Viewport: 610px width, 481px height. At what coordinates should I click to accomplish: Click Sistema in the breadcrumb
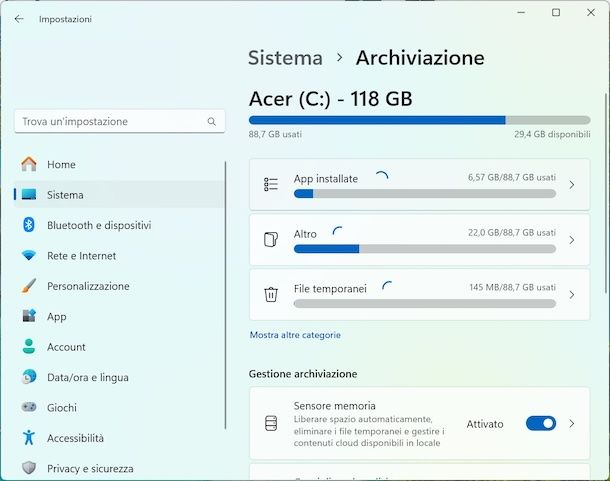click(x=285, y=58)
